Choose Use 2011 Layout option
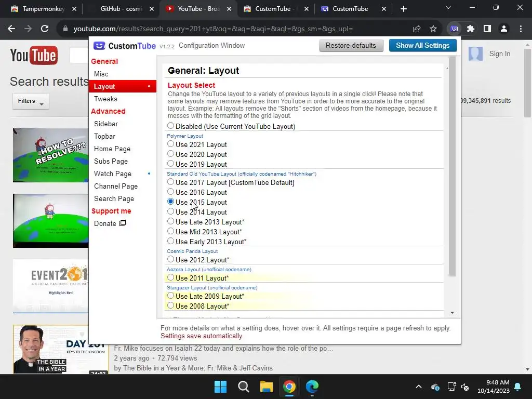 tap(170, 277)
